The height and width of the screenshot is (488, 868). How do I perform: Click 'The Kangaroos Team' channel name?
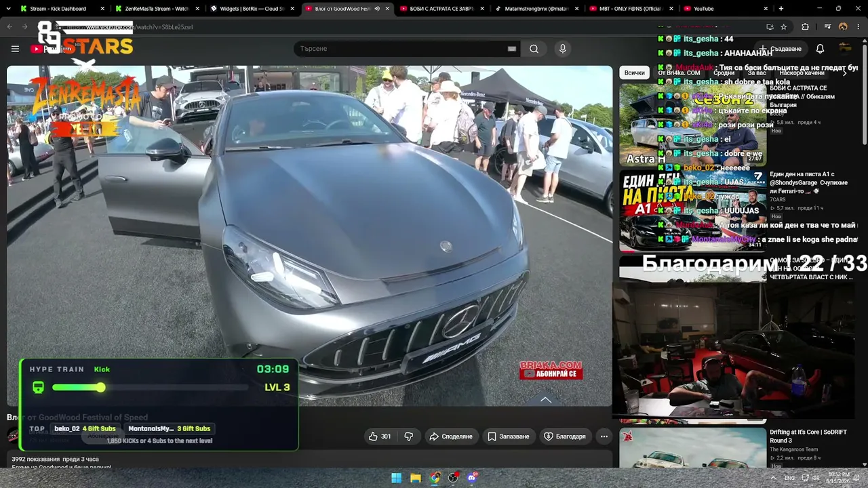[x=794, y=449]
